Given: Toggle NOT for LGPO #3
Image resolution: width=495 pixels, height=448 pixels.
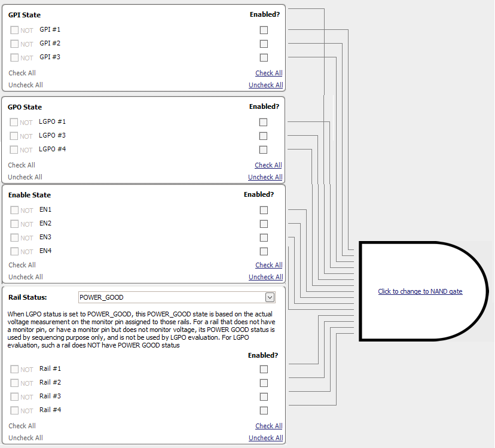Looking at the screenshot, I should coord(14,135).
